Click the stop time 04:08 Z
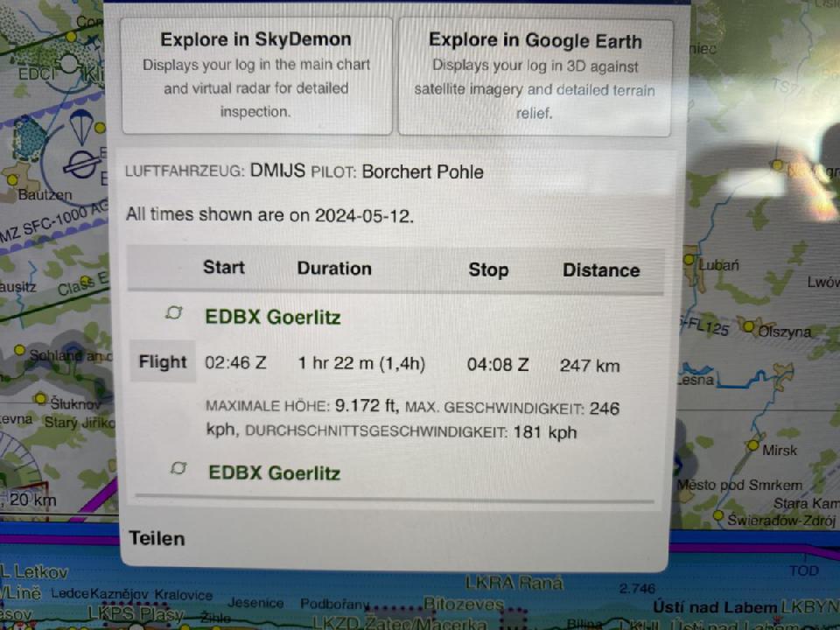Viewport: 840px width, 630px height. (498, 365)
